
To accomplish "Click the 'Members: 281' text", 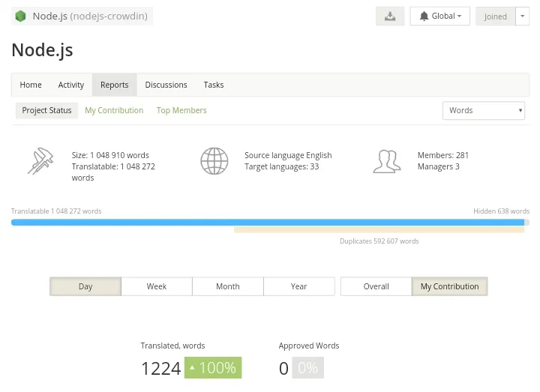I will [x=443, y=155].
